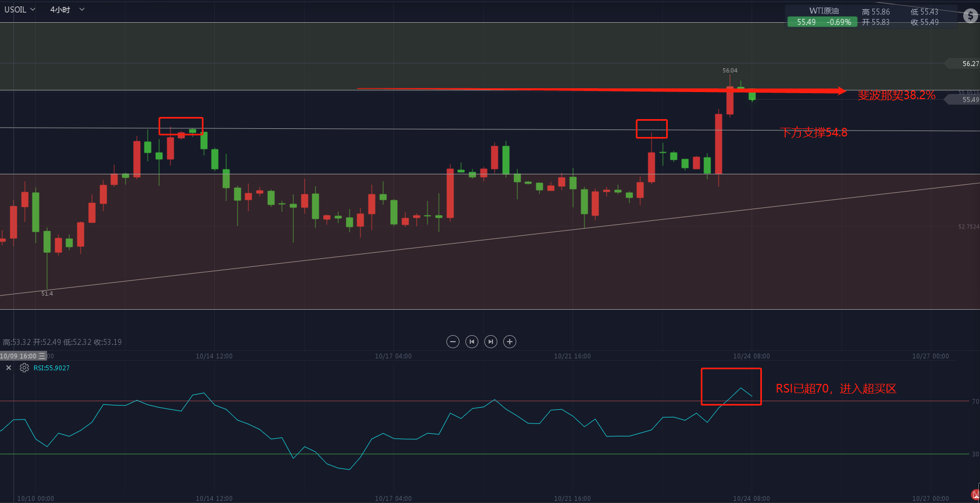The width and height of the screenshot is (980, 503).
Task: Click the RSI 30 oversold level label
Action: [x=975, y=454]
